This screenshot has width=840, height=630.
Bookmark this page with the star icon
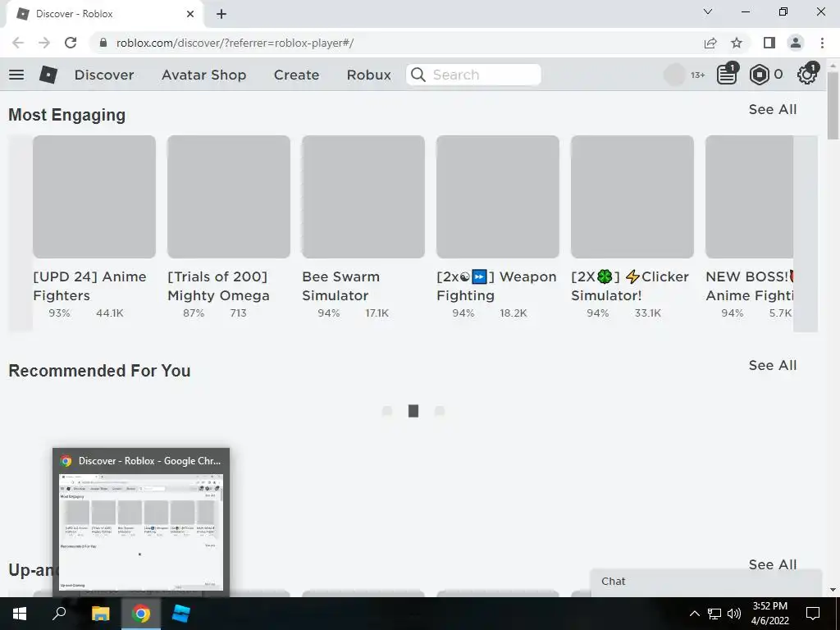pos(737,43)
